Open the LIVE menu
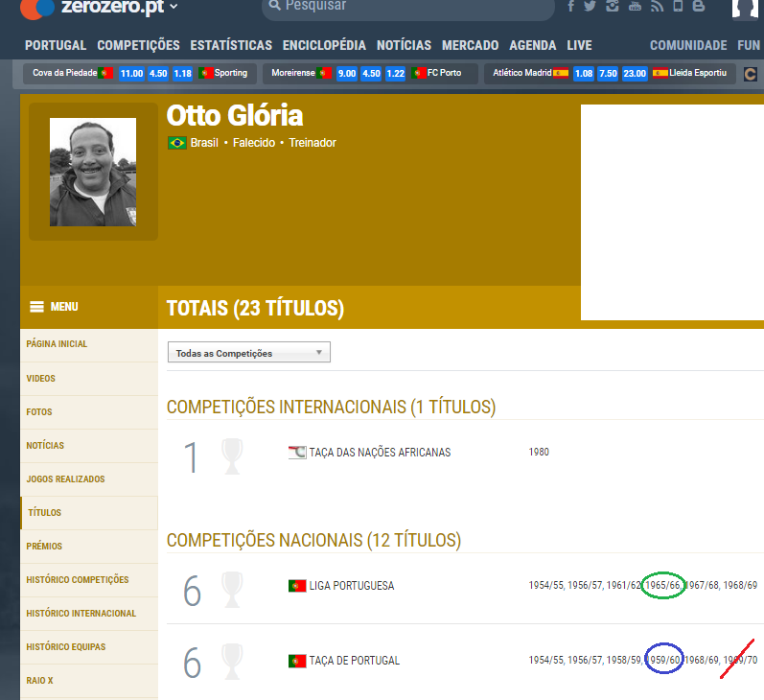 [x=579, y=45]
